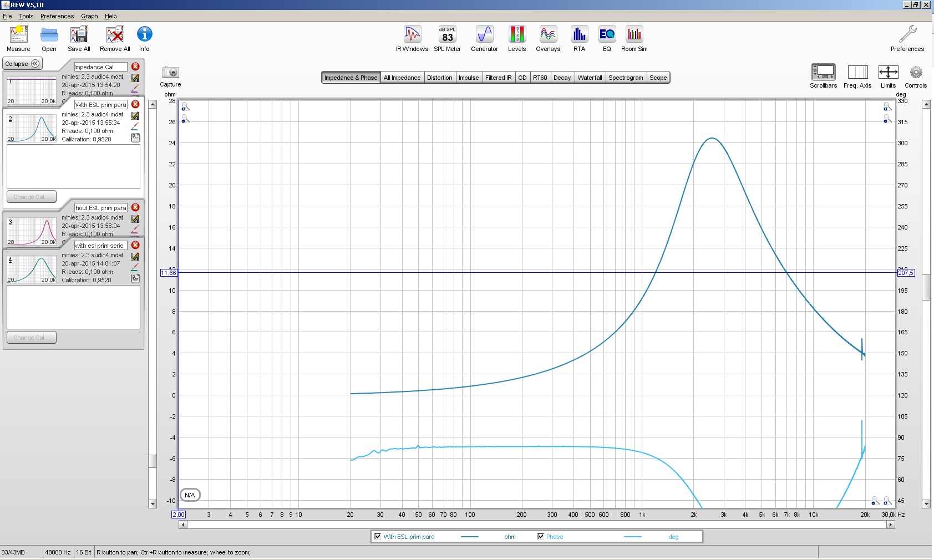Toggle notes icon for with esl prim serie
934x560 pixels.
135,278
